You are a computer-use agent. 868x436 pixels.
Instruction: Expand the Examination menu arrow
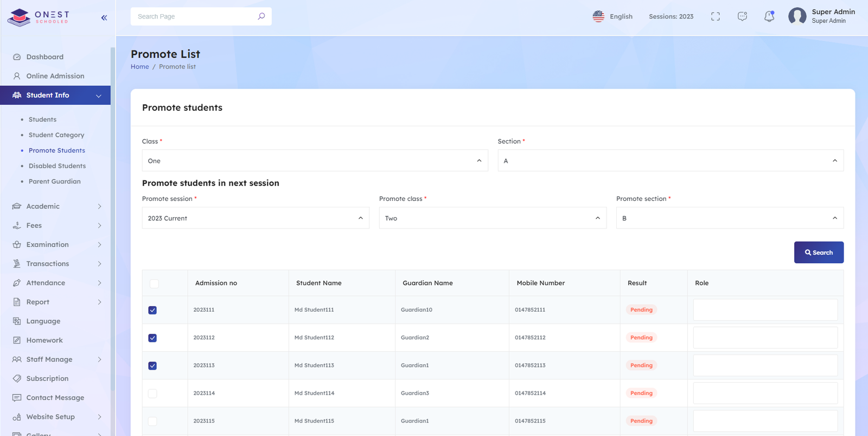[x=99, y=244]
